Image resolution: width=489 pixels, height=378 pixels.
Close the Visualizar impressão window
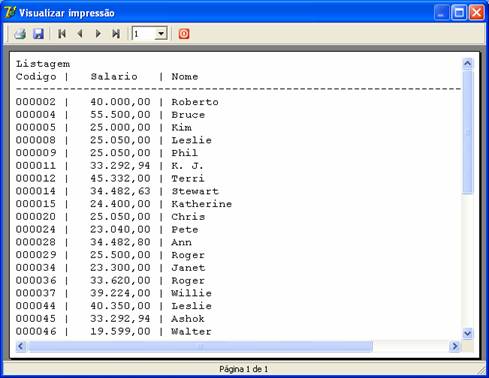[x=477, y=13]
